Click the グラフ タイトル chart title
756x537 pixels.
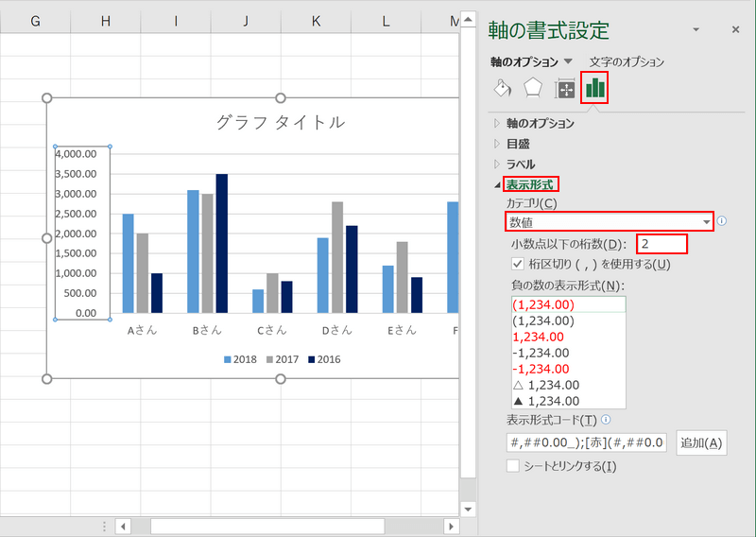[280, 122]
